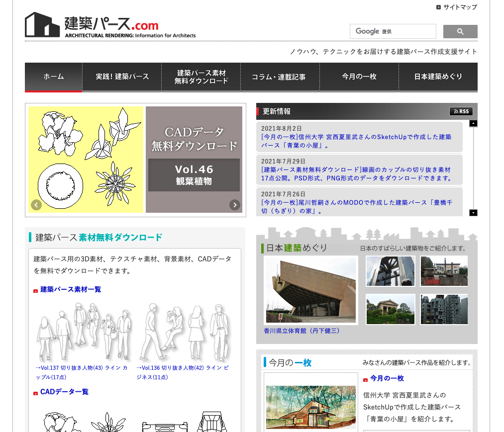Open Vol.137 切り抜き人物(43) text link
504x432 pixels.
81,372
